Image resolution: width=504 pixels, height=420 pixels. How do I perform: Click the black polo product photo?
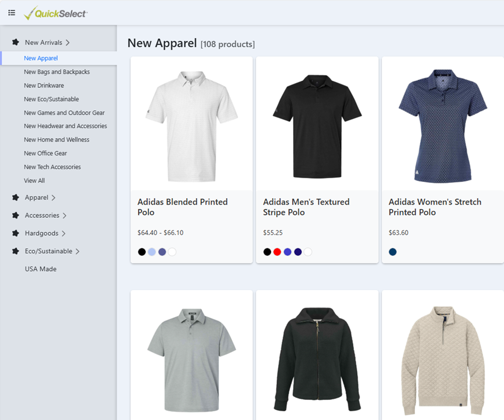[316, 123]
